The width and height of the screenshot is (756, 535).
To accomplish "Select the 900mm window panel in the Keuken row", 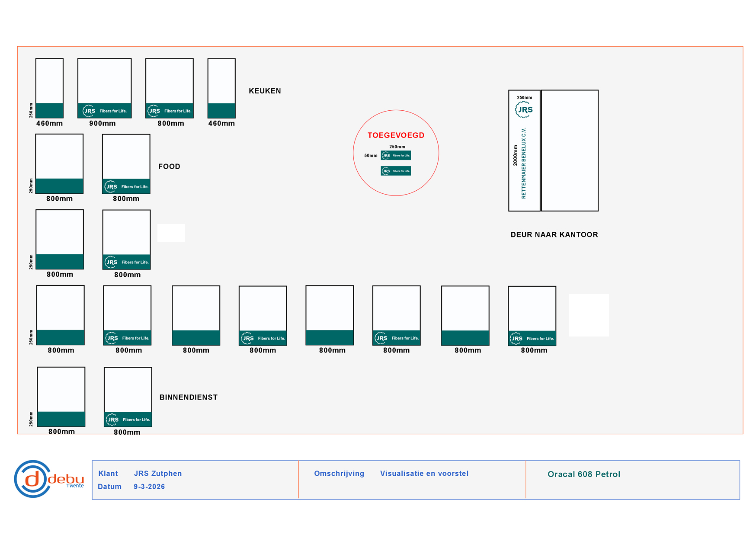I will (x=104, y=88).
